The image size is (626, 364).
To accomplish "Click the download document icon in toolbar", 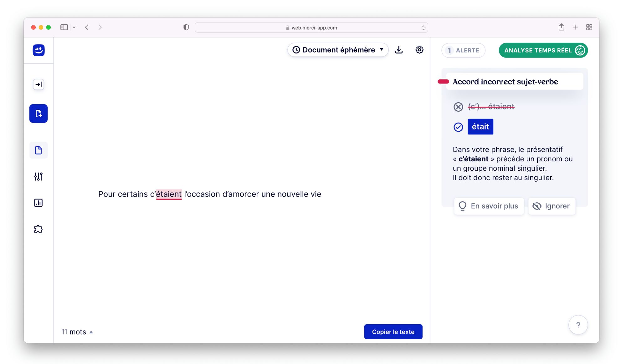I will click(399, 49).
